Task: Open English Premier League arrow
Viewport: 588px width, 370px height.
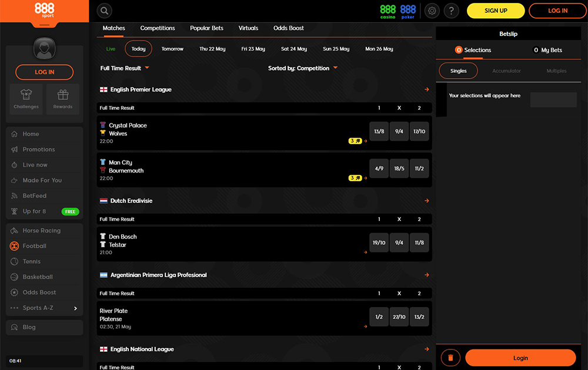Action: pos(427,89)
